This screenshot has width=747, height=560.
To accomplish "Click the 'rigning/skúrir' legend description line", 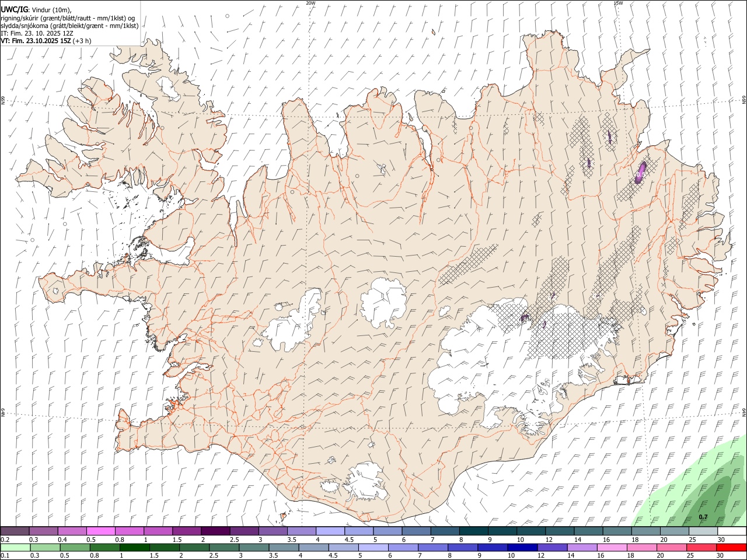I will click(67, 18).
